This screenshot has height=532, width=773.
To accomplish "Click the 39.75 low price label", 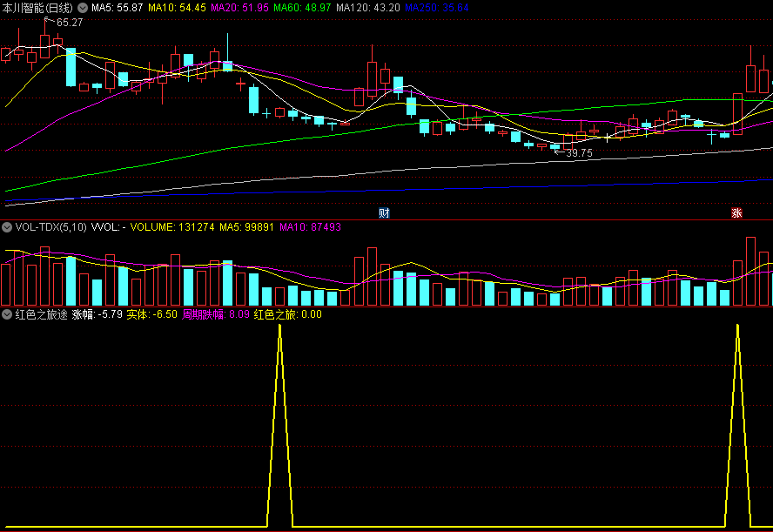I will tap(579, 153).
